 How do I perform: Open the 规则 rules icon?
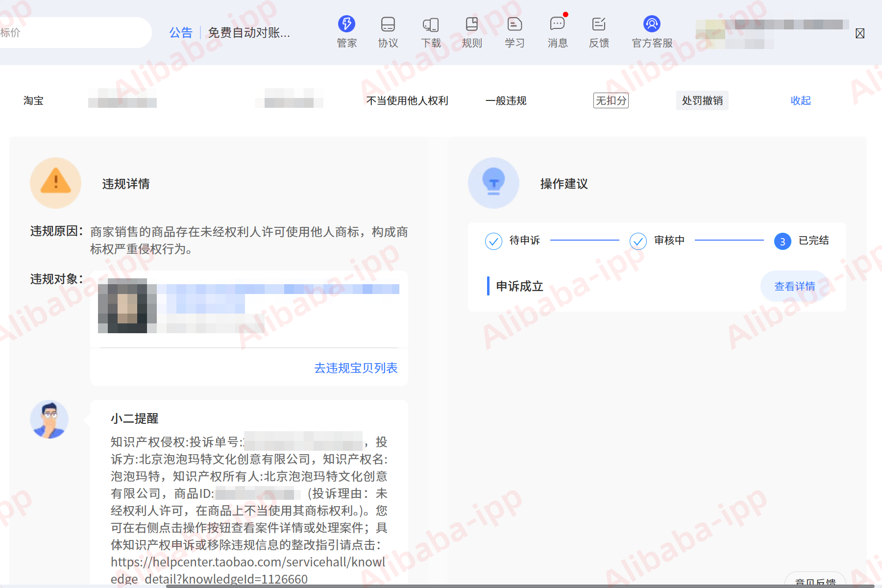472,24
